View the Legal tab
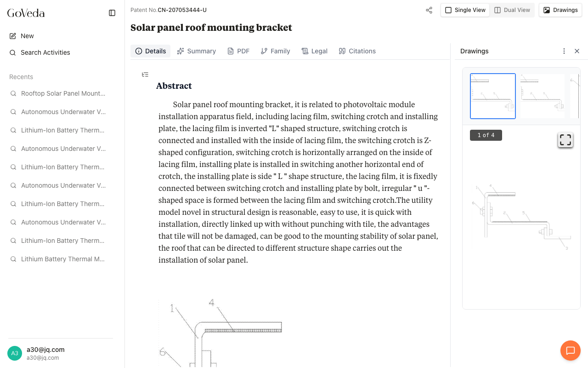Image resolution: width=588 pixels, height=368 pixels. (x=314, y=51)
